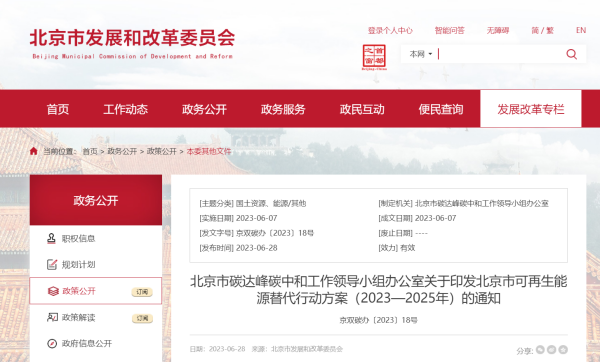Select 政策公开 in the sidebar

(x=79, y=291)
